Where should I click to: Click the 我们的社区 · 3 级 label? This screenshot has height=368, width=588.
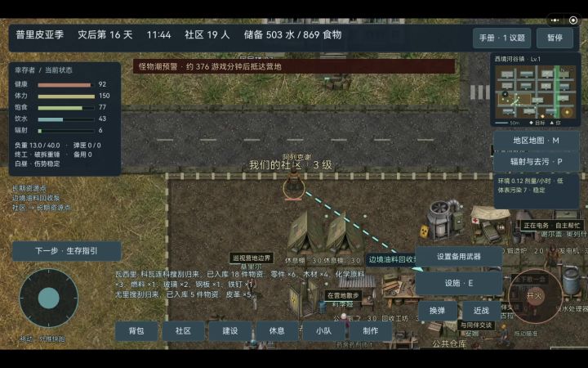coord(291,165)
